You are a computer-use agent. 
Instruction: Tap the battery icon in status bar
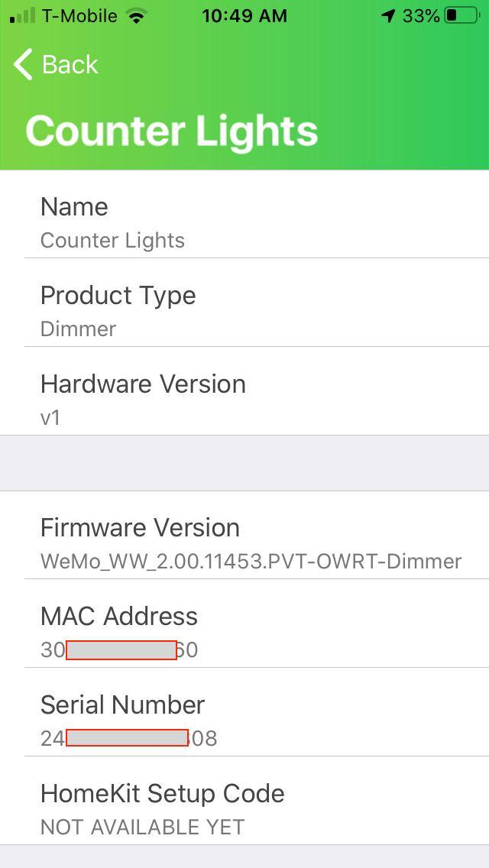point(461,15)
